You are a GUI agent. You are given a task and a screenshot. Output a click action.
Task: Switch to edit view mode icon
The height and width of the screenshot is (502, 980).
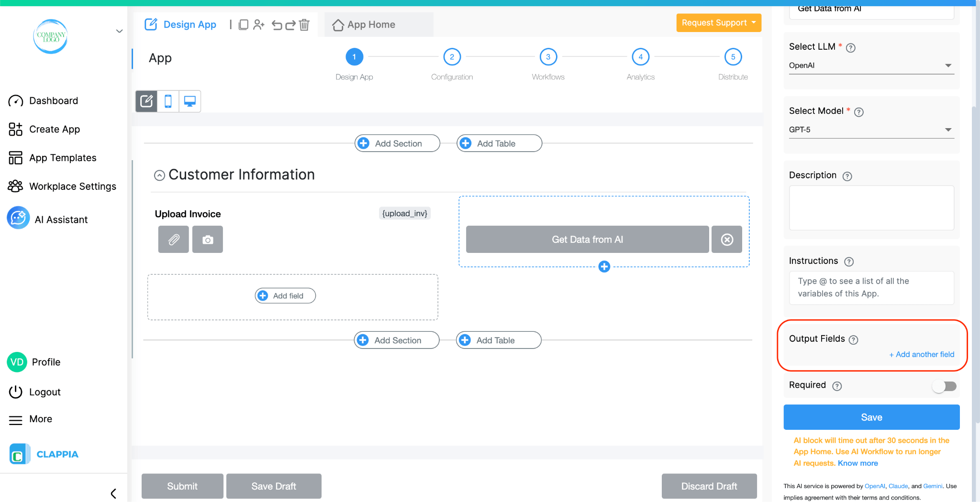click(x=146, y=101)
